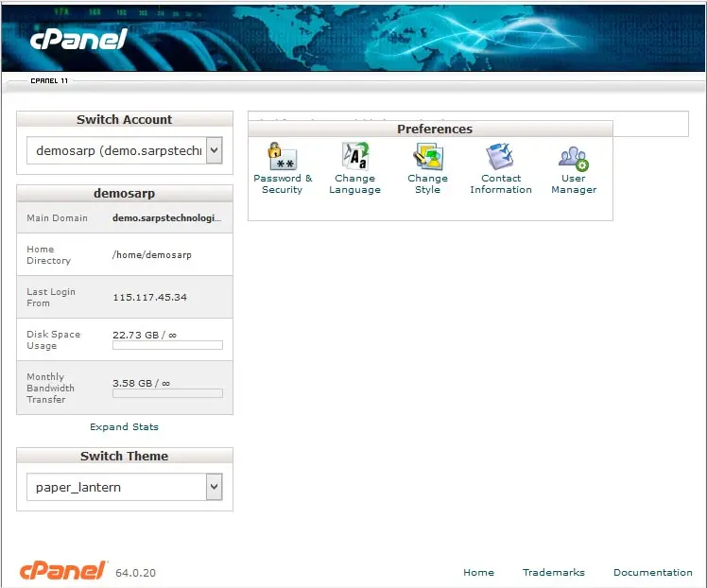Open the User Manager icon

click(x=574, y=158)
